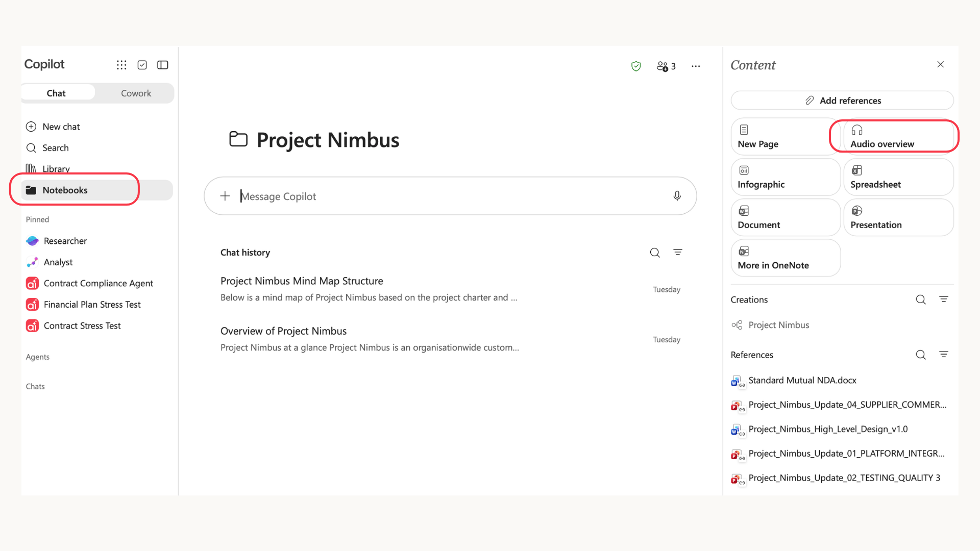
Task: Open the Creations filter icon
Action: (944, 299)
